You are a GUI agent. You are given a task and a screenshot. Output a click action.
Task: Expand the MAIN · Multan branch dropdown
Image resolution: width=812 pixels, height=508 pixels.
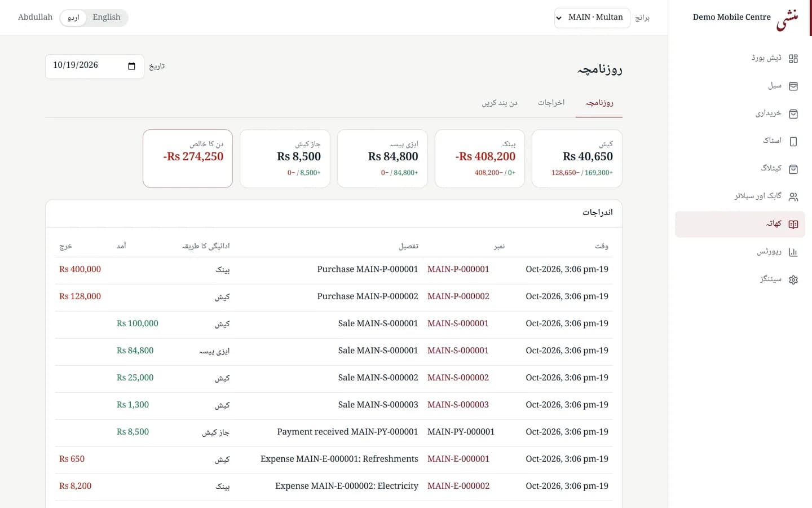coord(592,17)
